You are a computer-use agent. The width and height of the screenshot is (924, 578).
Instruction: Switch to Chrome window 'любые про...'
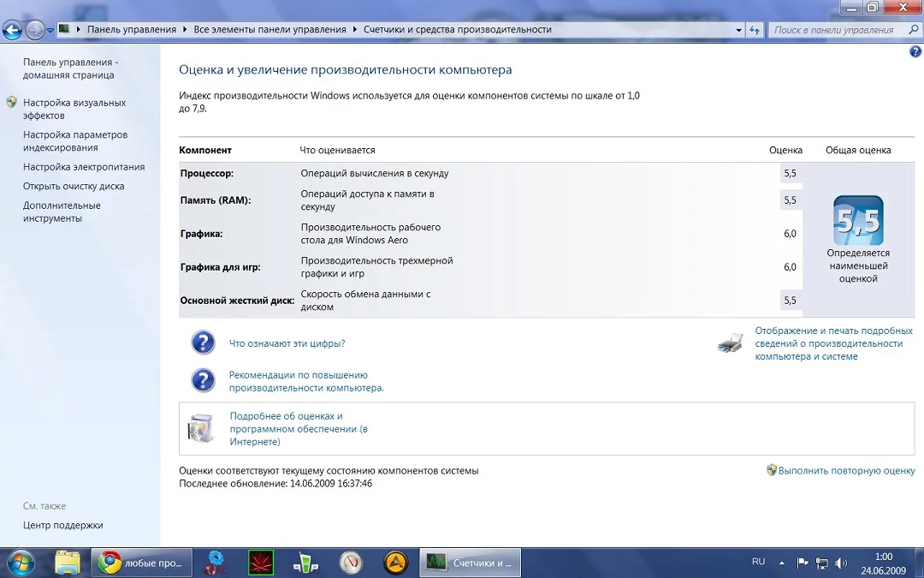coord(142,563)
